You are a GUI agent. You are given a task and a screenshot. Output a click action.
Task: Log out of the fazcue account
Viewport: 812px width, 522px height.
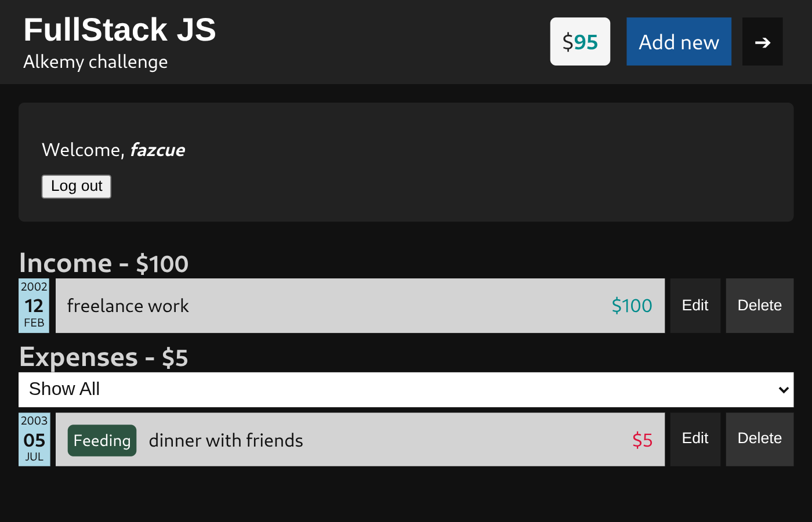pyautogui.click(x=76, y=186)
